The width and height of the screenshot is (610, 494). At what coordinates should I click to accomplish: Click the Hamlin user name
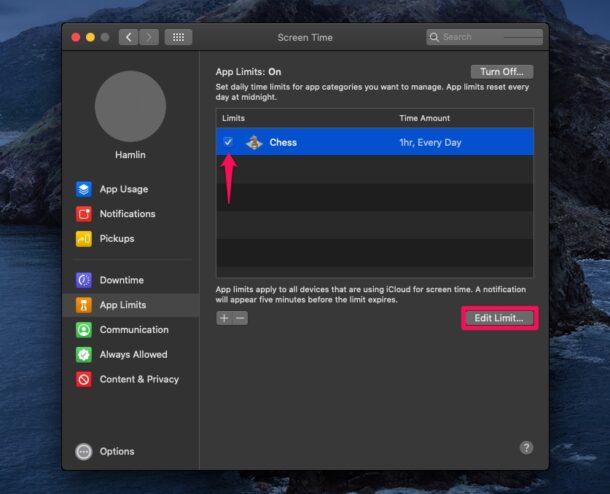tap(130, 155)
